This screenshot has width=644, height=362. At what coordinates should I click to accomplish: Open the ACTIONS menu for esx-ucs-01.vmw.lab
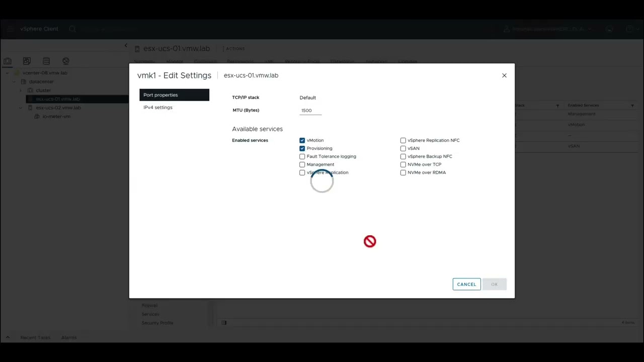click(x=234, y=48)
